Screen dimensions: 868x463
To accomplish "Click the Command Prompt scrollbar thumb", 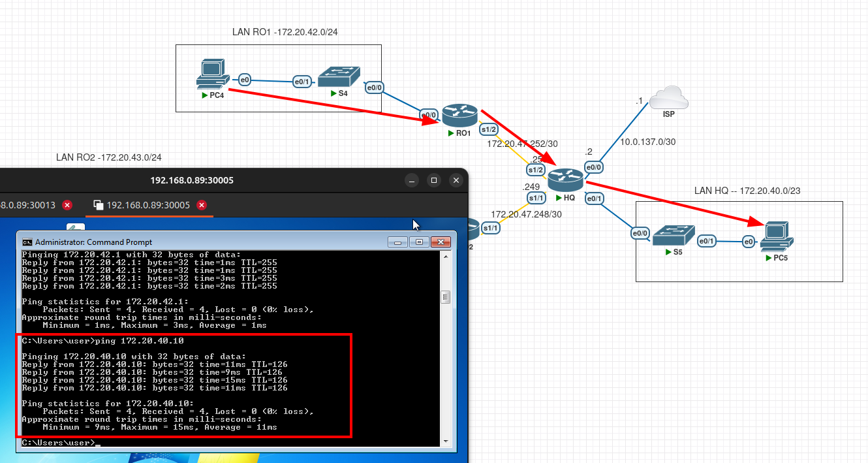I will tap(446, 297).
